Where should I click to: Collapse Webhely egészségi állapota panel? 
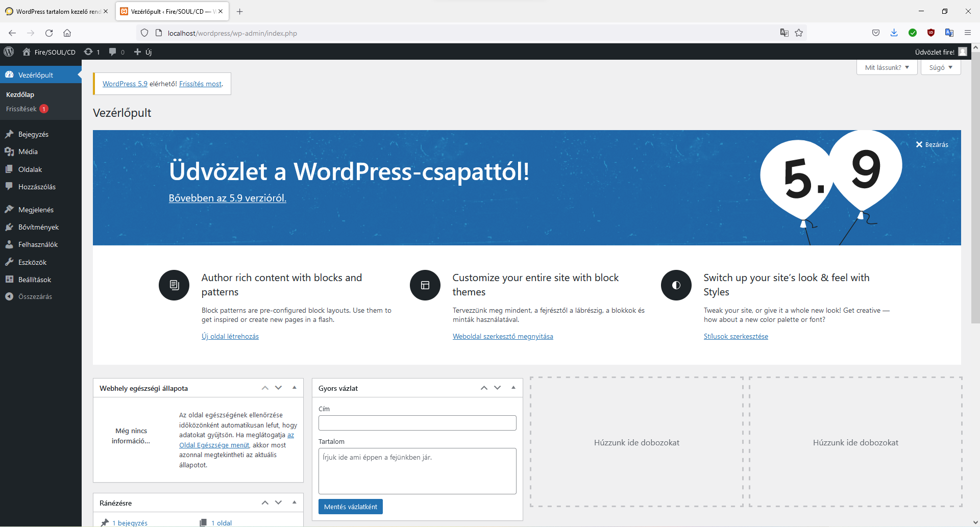click(295, 388)
